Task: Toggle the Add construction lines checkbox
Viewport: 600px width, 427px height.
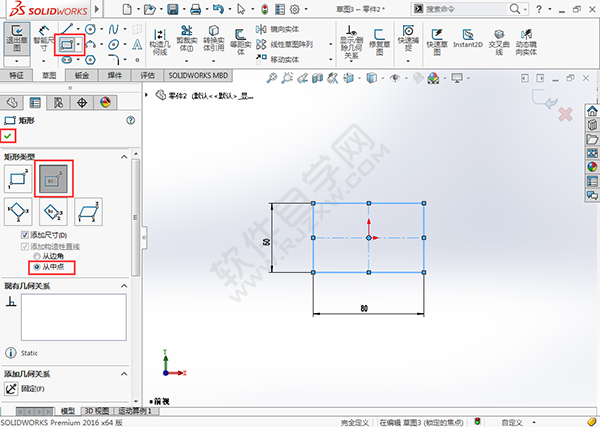Action: pyautogui.click(x=25, y=246)
